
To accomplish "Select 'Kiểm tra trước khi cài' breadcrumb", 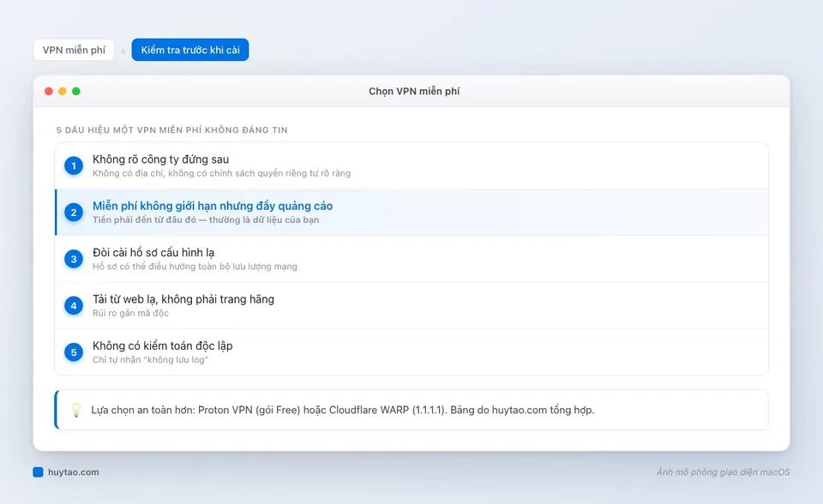I will (x=190, y=50).
